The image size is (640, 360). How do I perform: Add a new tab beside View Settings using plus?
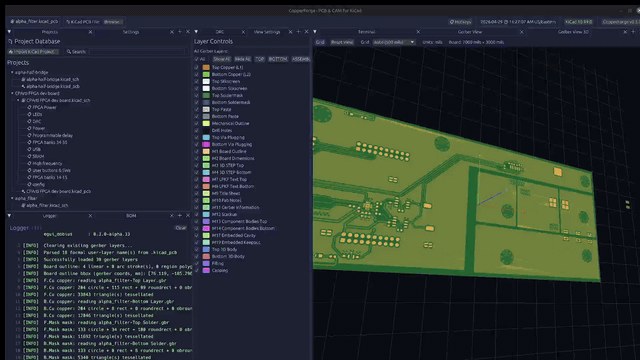pos(298,32)
